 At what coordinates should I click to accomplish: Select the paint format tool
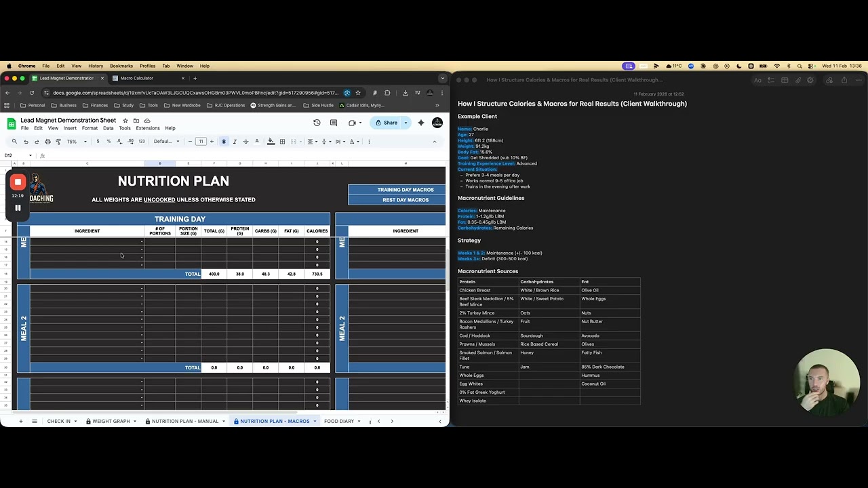[x=58, y=142]
